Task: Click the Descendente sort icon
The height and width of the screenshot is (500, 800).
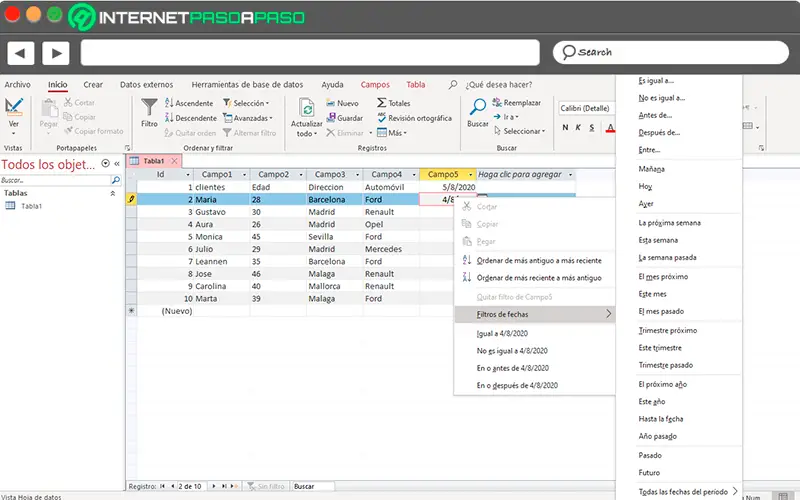Action: [169, 118]
